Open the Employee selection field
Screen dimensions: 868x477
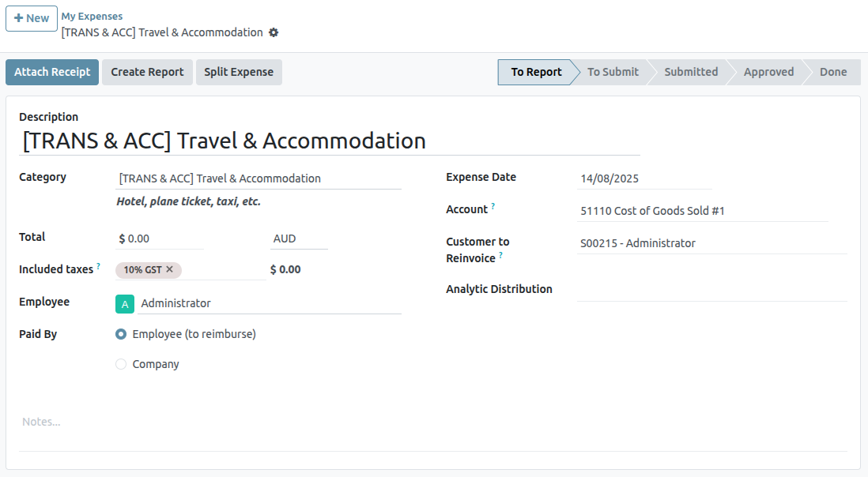point(269,303)
